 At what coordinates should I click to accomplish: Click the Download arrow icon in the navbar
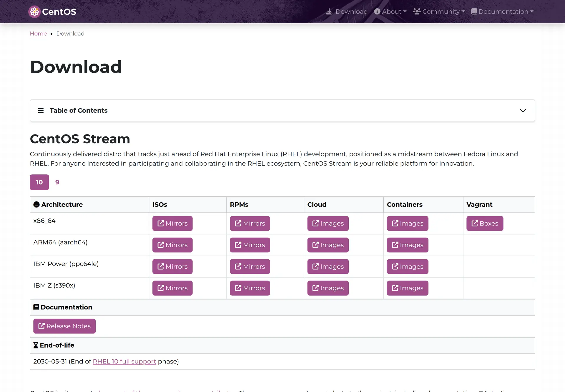click(x=329, y=11)
